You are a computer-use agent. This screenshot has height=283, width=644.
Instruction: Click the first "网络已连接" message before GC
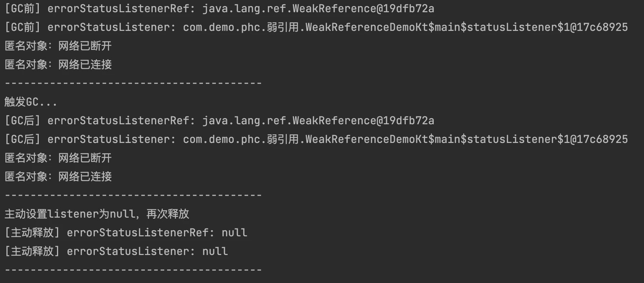tap(85, 65)
